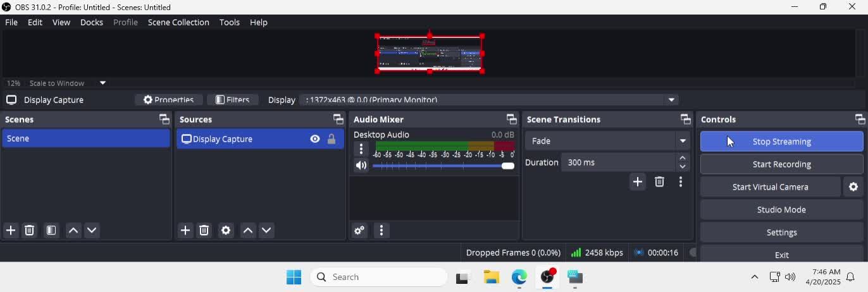Open source properties gear in Sources panel
The image size is (868, 292).
[x=226, y=230]
